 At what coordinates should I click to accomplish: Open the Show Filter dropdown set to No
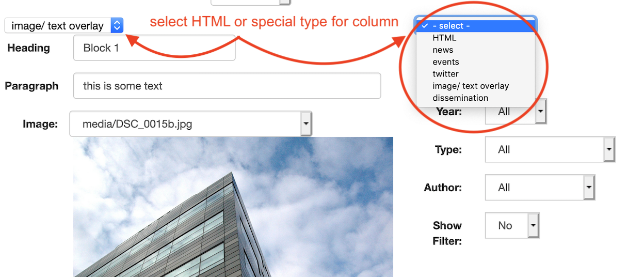click(x=512, y=226)
